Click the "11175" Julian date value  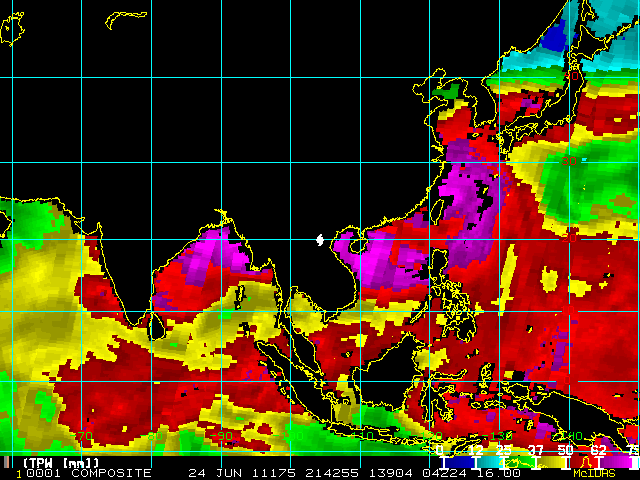tap(274, 473)
